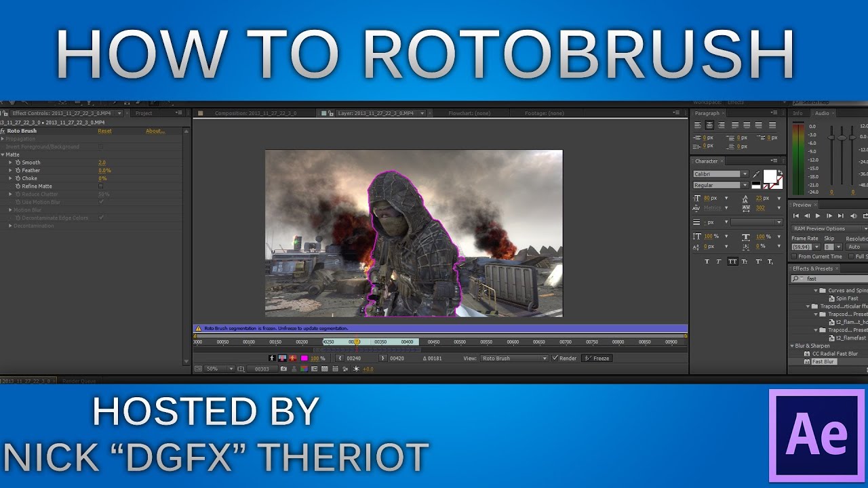Viewport: 868px width, 488px height.
Task: Switch to the Project tab
Action: (x=144, y=113)
